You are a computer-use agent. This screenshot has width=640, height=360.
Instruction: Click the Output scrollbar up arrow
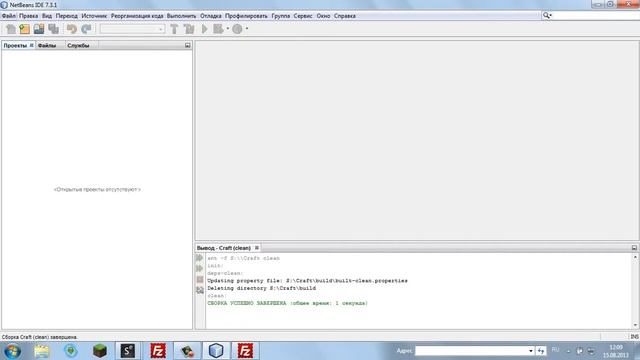coord(635,257)
